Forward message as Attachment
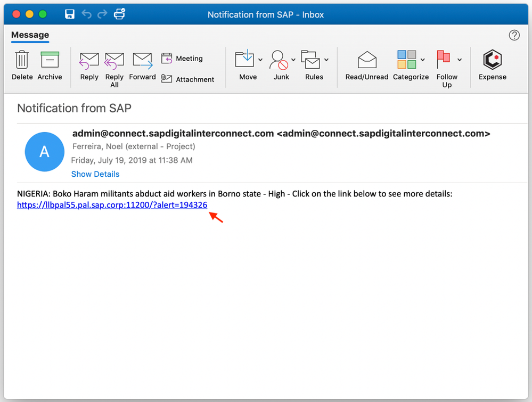This screenshot has width=532, height=402. pos(187,79)
